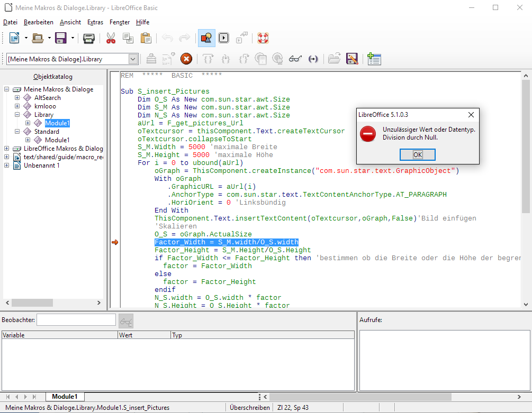Viewport: 532px width, 413px height.
Task: Open the library selection dropdown
Action: pyautogui.click(x=133, y=59)
